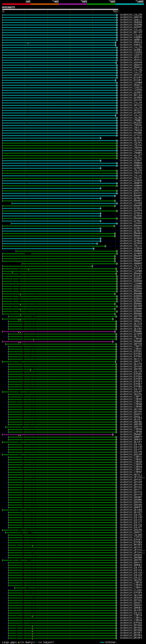146x644 pixels.
Task: Select hit UniRef100_A6MWT1
Action: [x=131, y=40]
